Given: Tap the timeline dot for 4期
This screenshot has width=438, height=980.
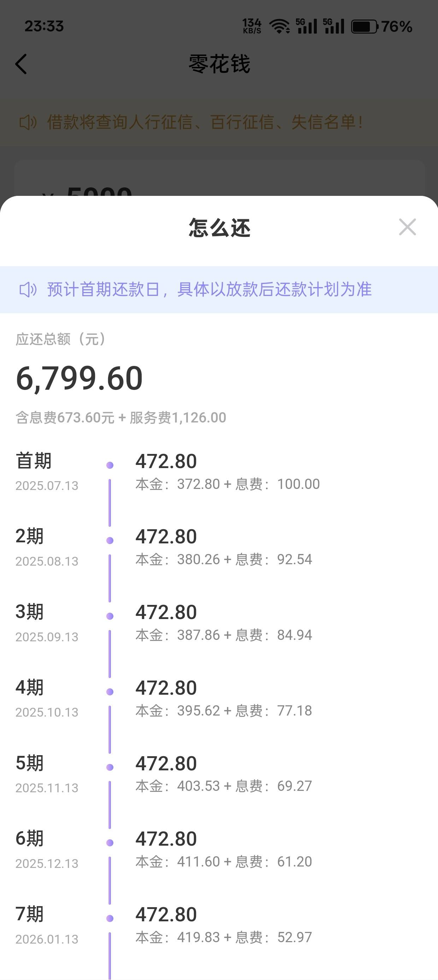Looking at the screenshot, I should coord(110,692).
